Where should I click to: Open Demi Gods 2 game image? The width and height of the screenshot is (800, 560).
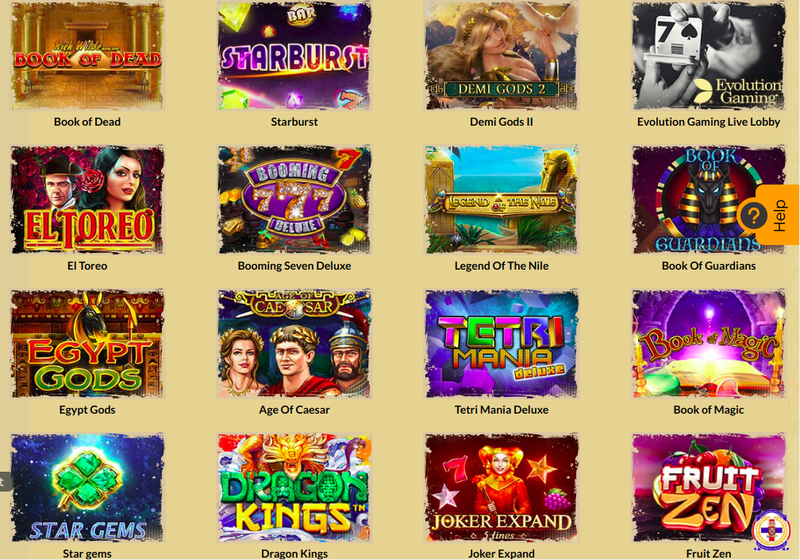(502, 56)
